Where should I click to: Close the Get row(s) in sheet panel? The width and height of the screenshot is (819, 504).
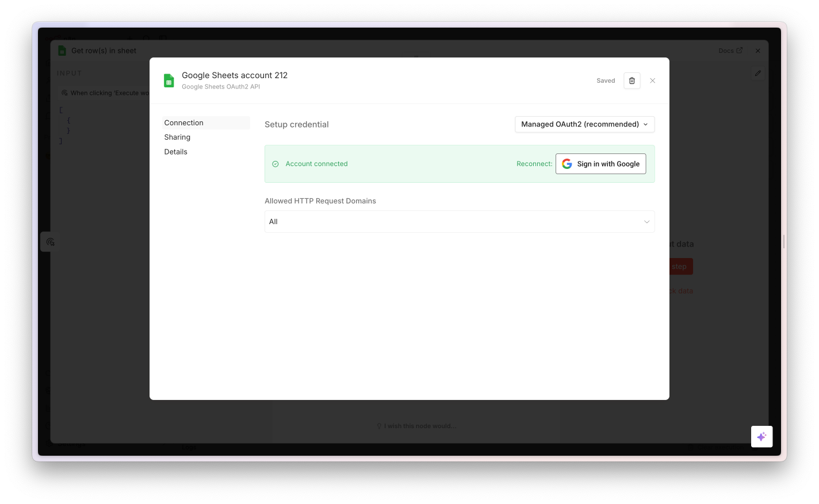758,51
